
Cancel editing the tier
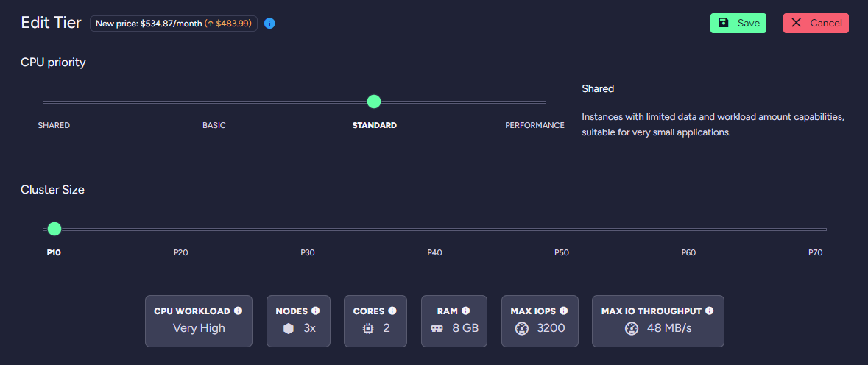click(816, 24)
